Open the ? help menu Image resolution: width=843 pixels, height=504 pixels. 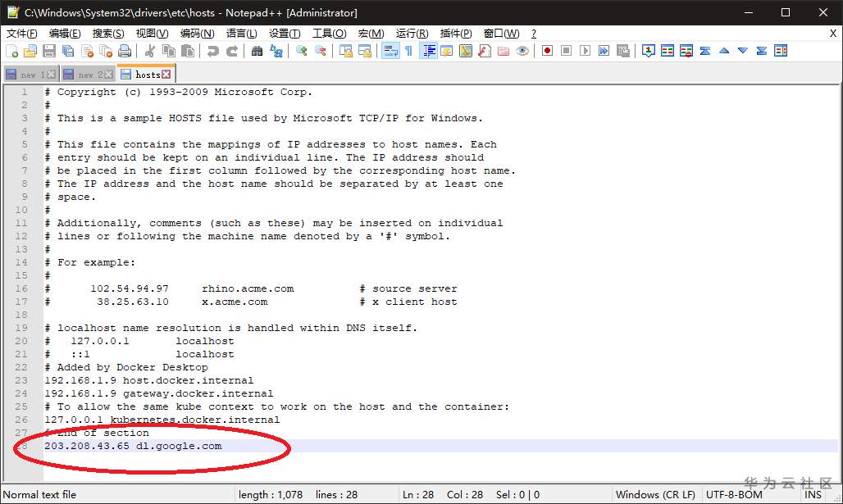pos(534,34)
